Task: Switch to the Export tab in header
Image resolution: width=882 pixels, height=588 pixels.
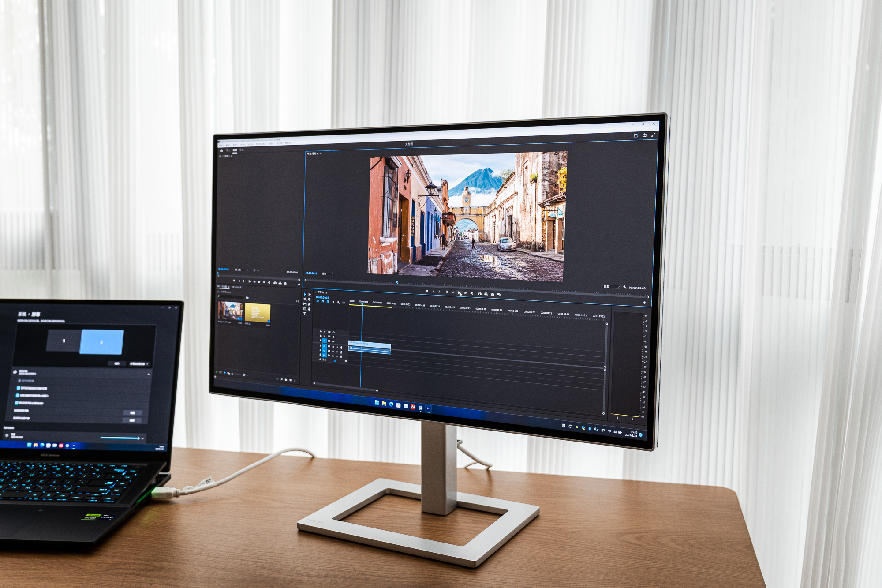Action: click(242, 150)
